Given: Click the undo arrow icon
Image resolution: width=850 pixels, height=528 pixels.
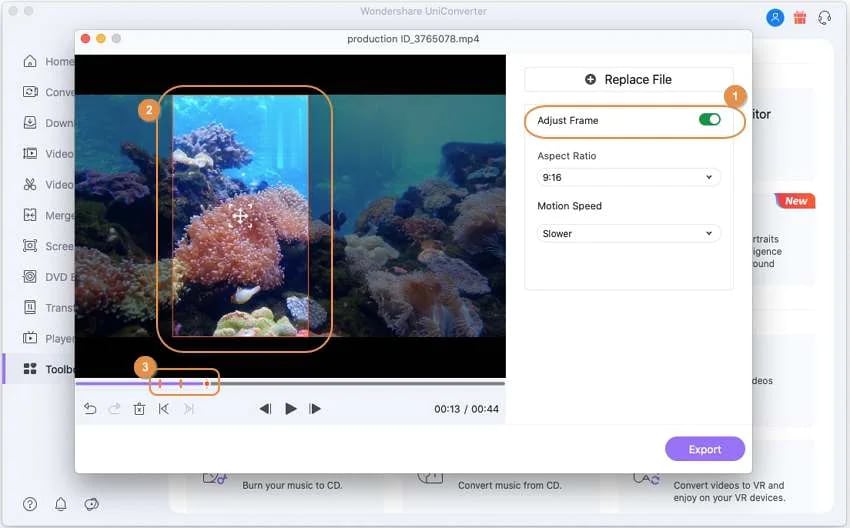Looking at the screenshot, I should coord(90,409).
